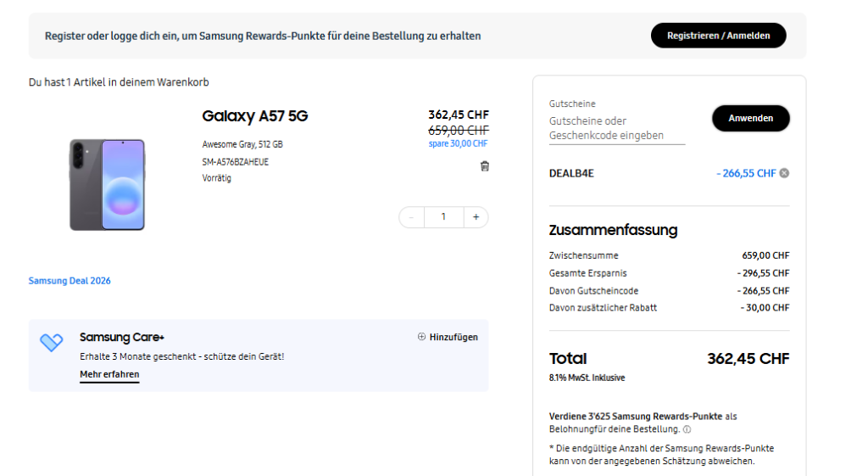The height and width of the screenshot is (476, 868).
Task: Click the Samsung Care+ heart icon
Action: click(52, 342)
